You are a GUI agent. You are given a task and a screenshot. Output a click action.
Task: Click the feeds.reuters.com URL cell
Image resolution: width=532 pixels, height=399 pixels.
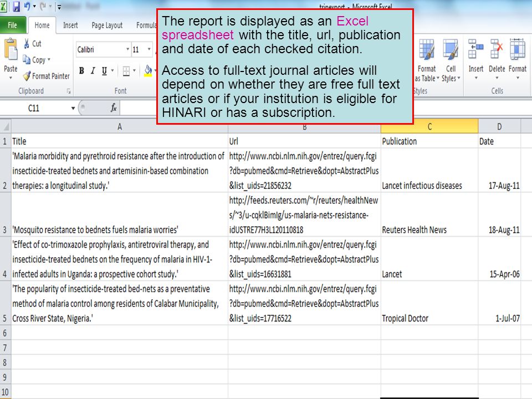click(x=304, y=214)
